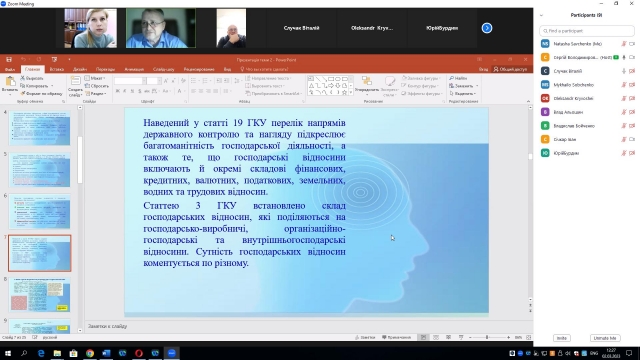Select the triangle shape in shapes gallery

(311, 86)
